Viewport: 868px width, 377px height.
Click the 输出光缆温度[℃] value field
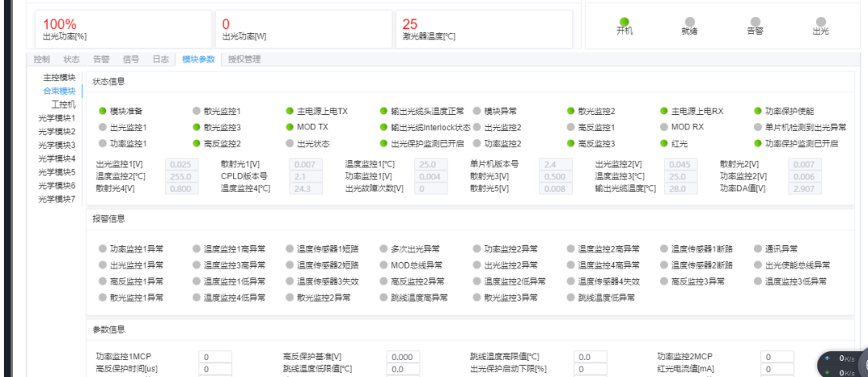tap(681, 189)
